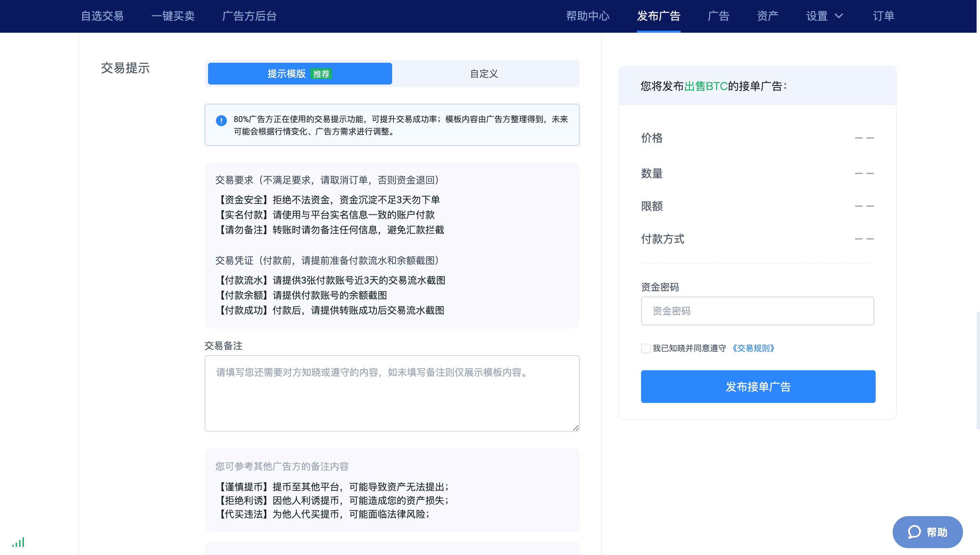
Task: Switch to the 自定义 tab
Action: pyautogui.click(x=484, y=74)
